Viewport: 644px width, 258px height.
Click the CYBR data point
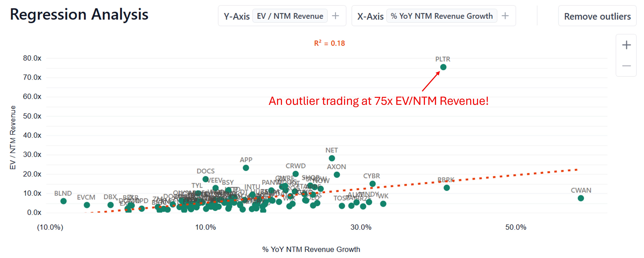click(x=373, y=184)
